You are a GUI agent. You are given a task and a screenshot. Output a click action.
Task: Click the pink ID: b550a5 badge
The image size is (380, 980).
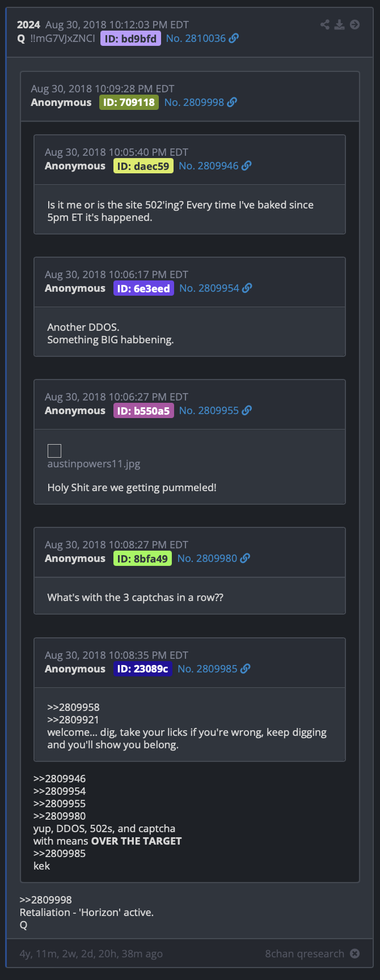143,411
